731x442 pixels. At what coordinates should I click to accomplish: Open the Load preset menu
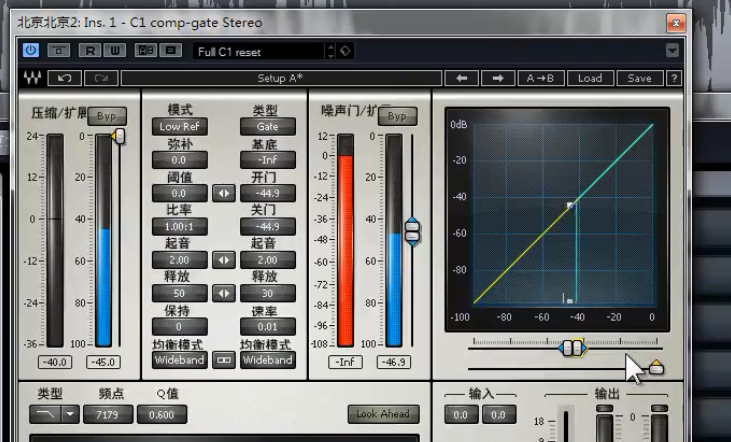pyautogui.click(x=590, y=78)
